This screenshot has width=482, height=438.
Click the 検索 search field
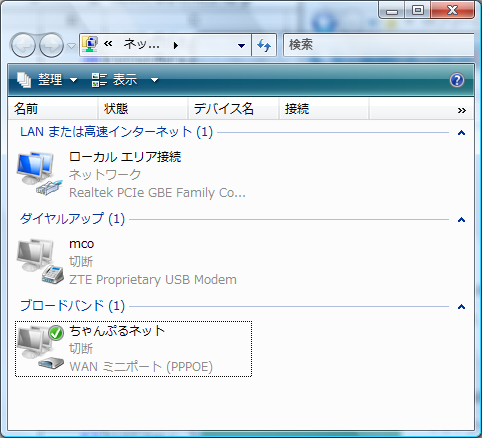pos(379,45)
